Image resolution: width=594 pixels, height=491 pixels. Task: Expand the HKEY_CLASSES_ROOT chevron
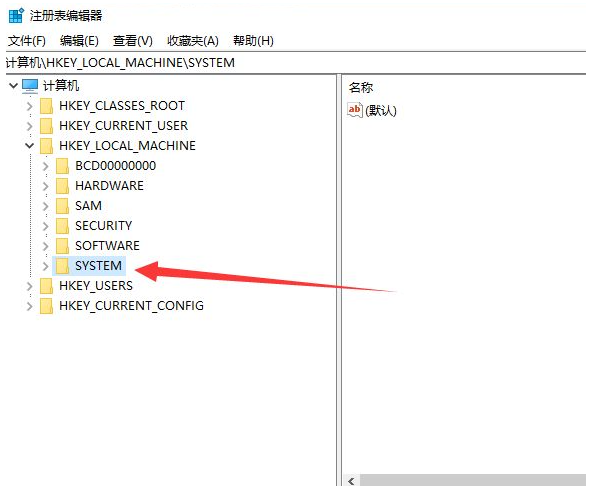pyautogui.click(x=30, y=106)
